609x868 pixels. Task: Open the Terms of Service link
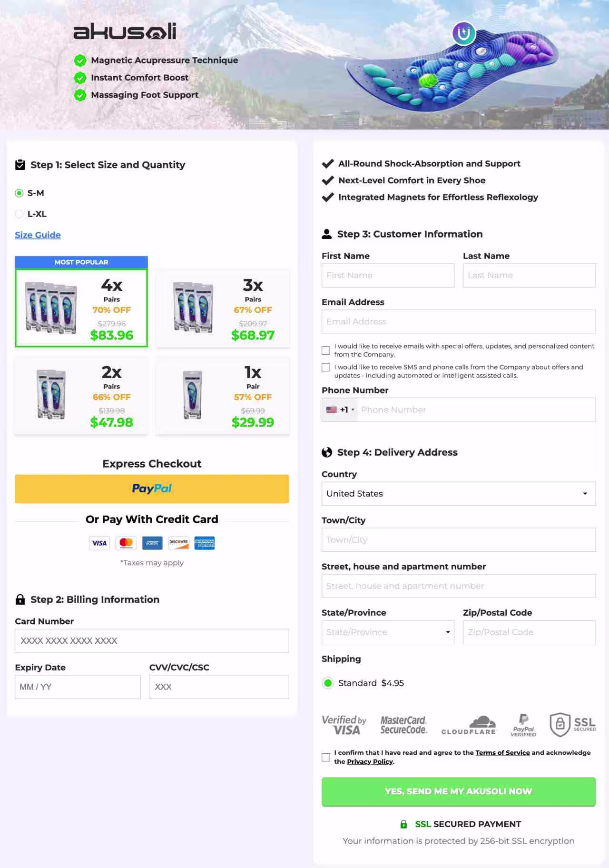(x=502, y=753)
